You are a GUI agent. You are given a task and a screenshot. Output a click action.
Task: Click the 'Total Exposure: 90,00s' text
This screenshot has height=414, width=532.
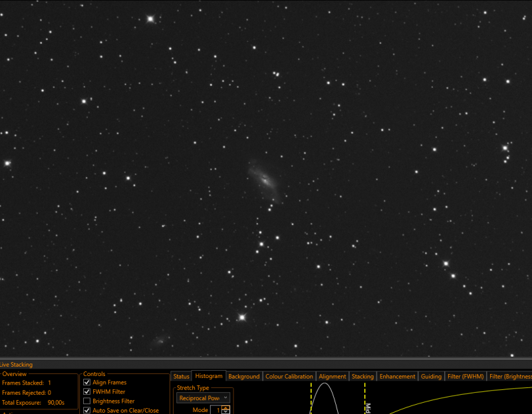(x=33, y=403)
